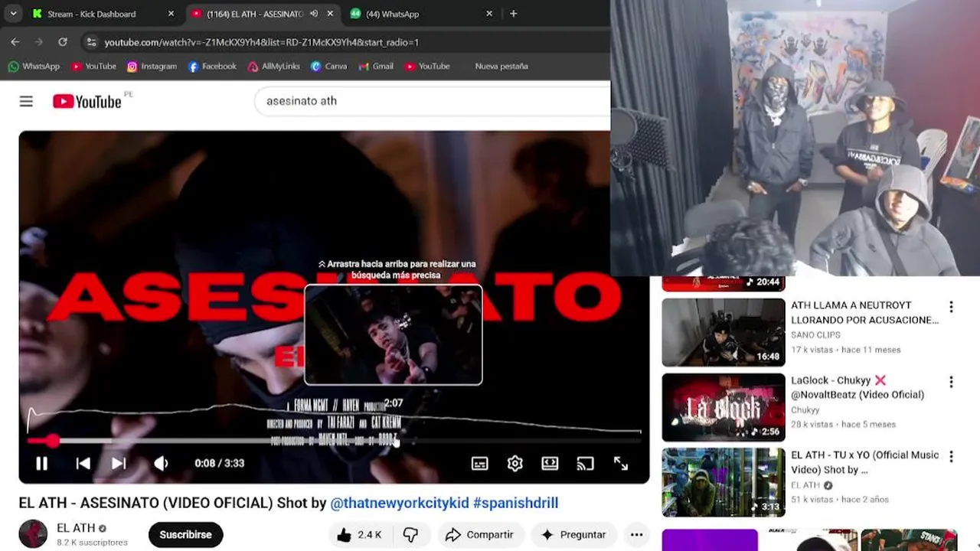Dislike the video
Image resolution: width=980 pixels, height=551 pixels.
pyautogui.click(x=411, y=535)
